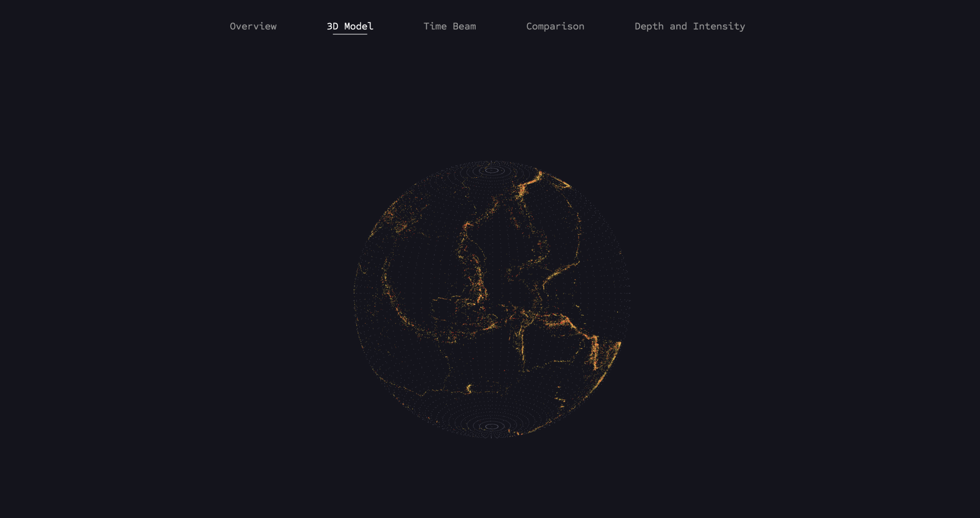Click the vertical fault line in the globe's lower center

click(x=522, y=347)
